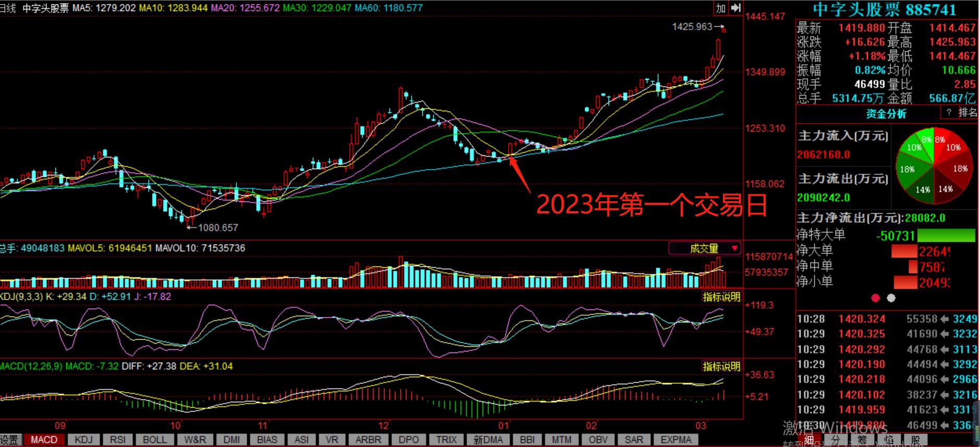Open the 成交量 indicator dropdown
Image resolution: width=980 pixels, height=447 pixels.
pyautogui.click(x=705, y=248)
